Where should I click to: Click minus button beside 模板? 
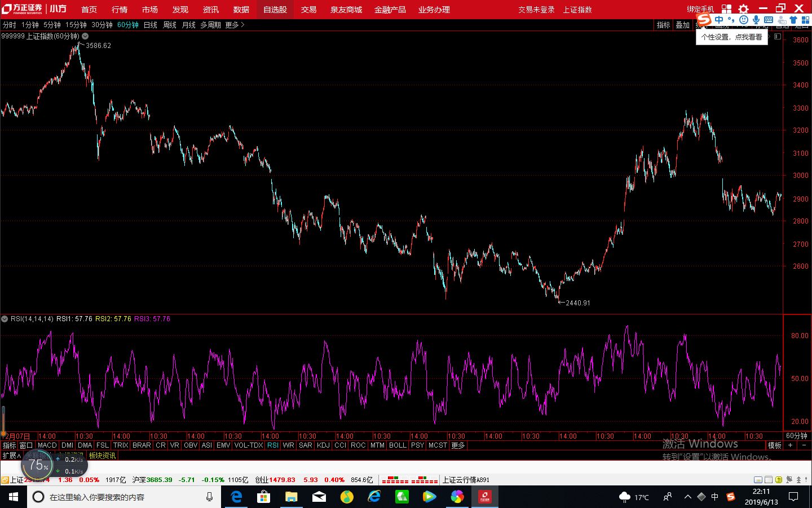click(x=804, y=445)
